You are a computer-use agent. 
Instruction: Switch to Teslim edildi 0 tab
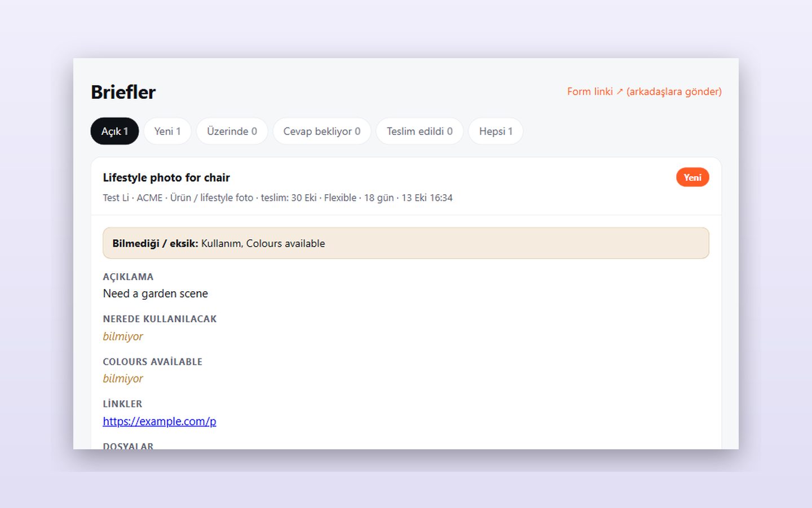coord(420,131)
